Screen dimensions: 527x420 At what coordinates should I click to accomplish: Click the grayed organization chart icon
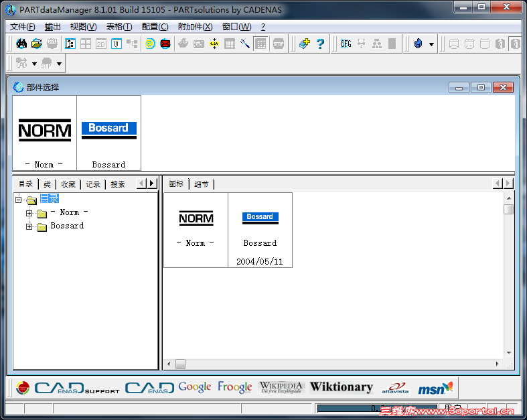(377, 44)
